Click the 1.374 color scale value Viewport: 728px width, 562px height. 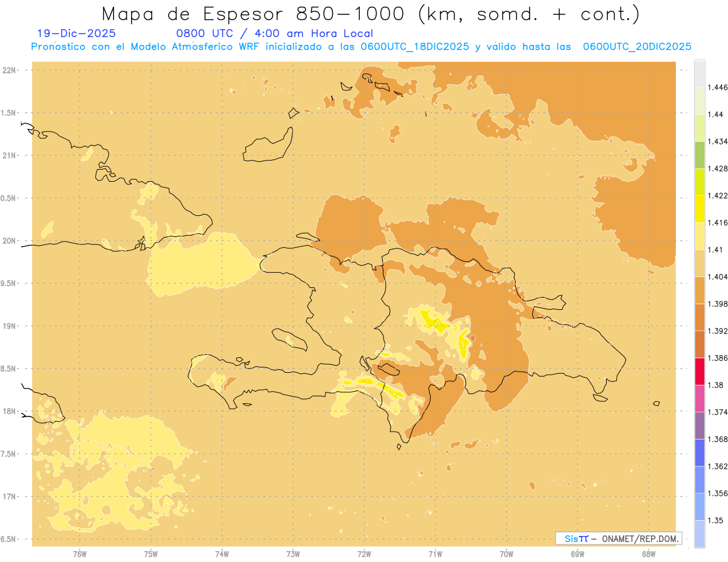[x=718, y=412]
